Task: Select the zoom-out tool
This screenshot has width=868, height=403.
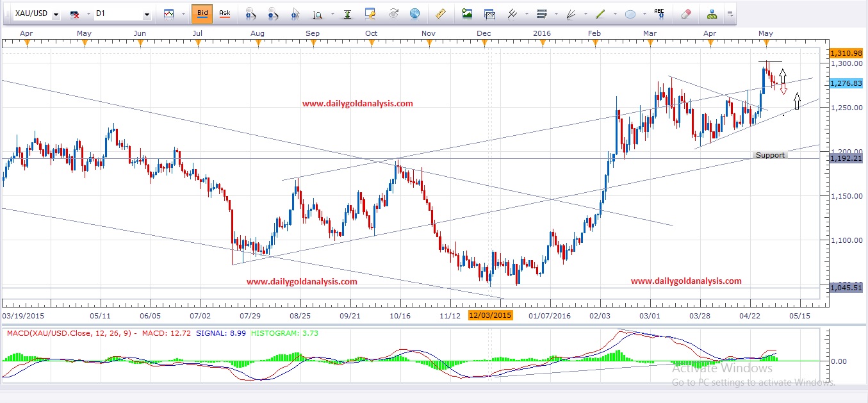Action: [272, 13]
